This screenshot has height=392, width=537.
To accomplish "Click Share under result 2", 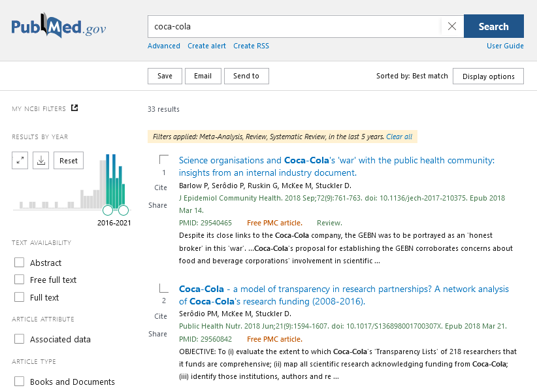I will tap(157, 334).
